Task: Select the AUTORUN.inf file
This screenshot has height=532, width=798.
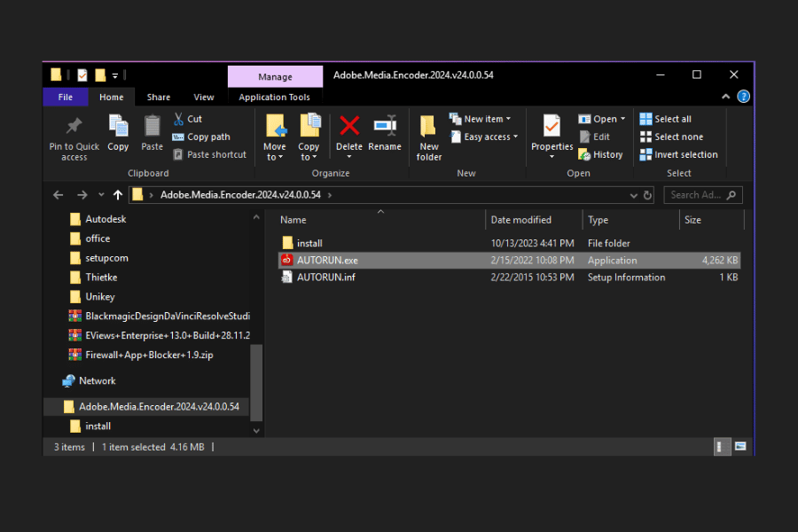Action: coord(326,278)
